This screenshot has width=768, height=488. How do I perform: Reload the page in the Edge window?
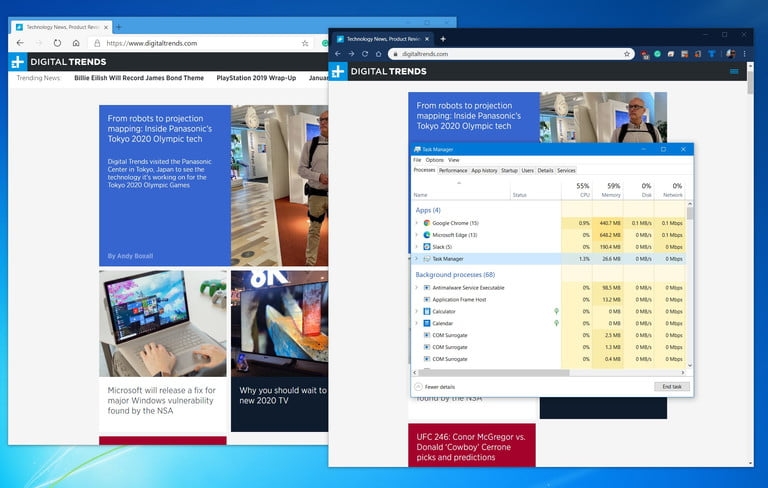pyautogui.click(x=57, y=43)
